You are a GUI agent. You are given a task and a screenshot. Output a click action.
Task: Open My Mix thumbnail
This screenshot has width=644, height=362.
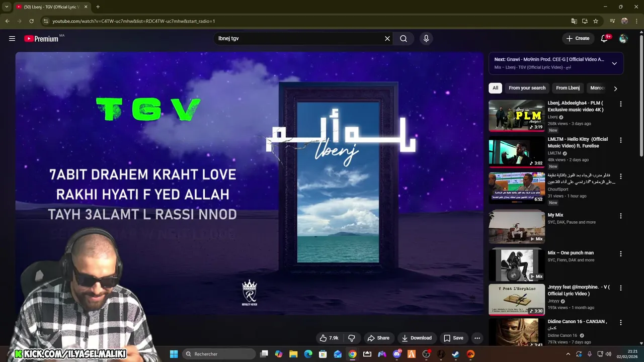tap(517, 228)
